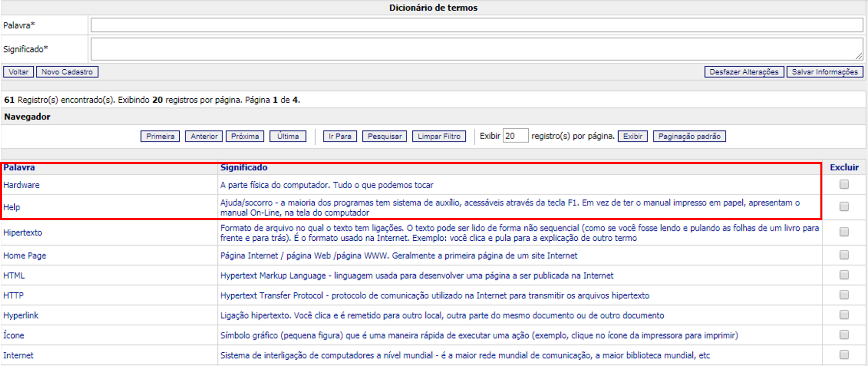The height and width of the screenshot is (366, 868).
Task: Click Desfazer Alterações button
Action: click(x=743, y=72)
